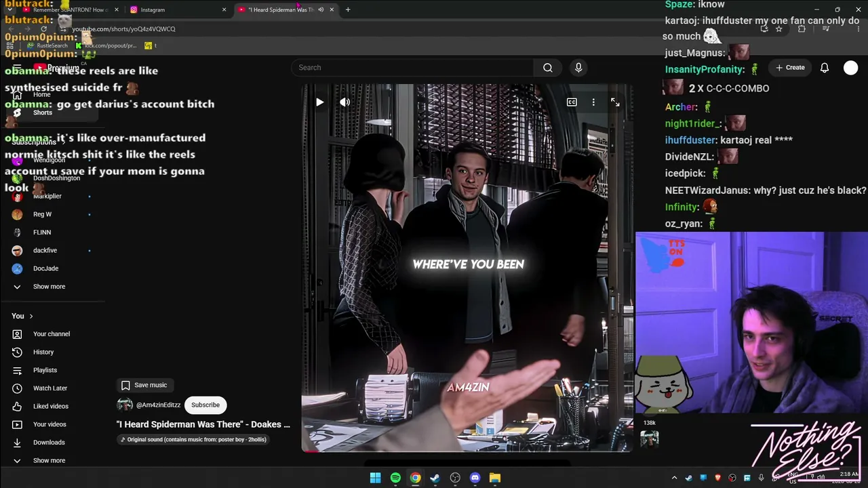
Task: Mute the tab using its speaker icon
Action: tap(321, 9)
